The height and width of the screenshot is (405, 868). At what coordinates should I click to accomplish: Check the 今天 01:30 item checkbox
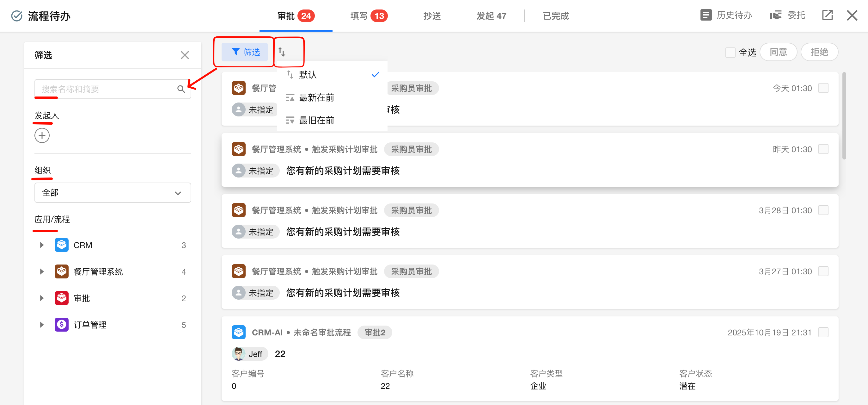coord(823,88)
